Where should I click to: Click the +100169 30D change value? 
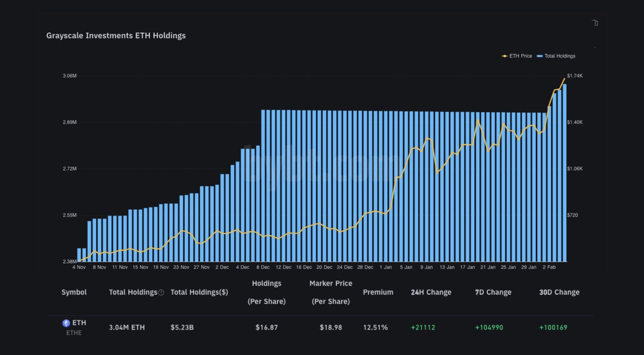553,327
